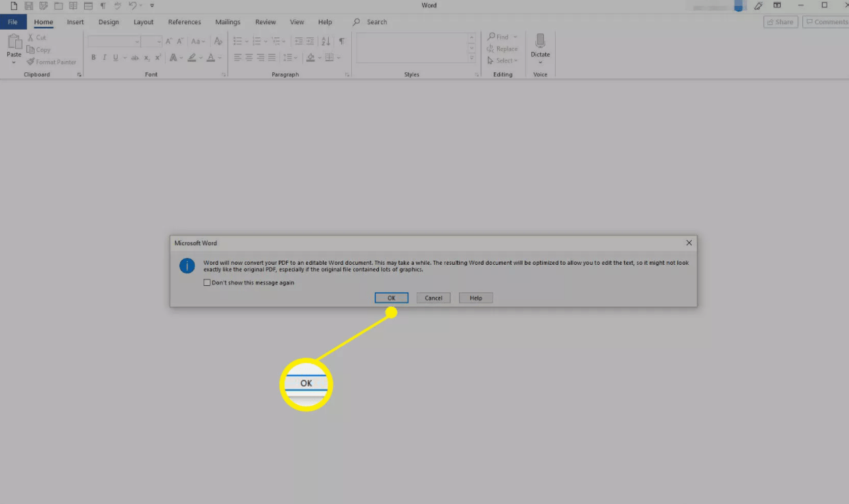Toggle Italic formatting
Image resolution: width=849 pixels, height=504 pixels.
tap(104, 58)
